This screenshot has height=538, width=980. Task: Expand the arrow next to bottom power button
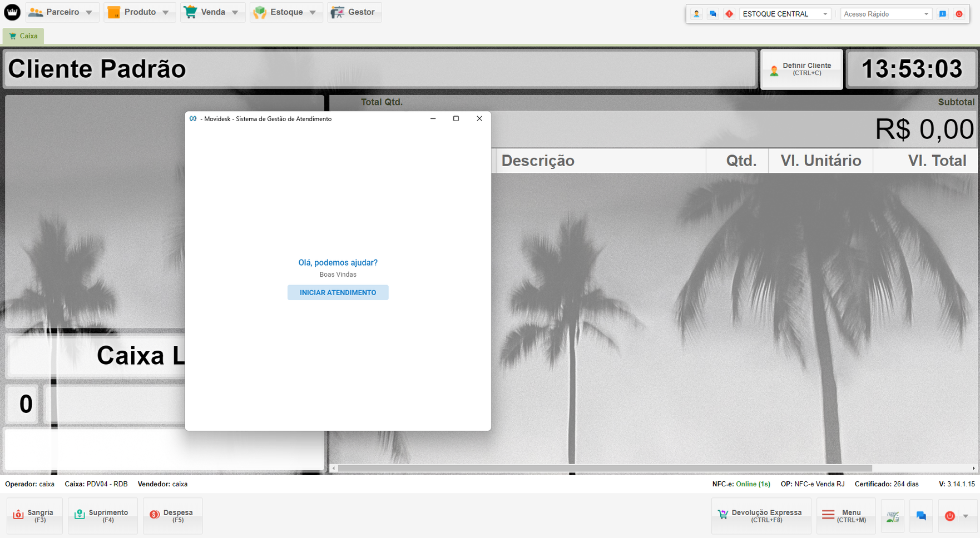click(966, 516)
